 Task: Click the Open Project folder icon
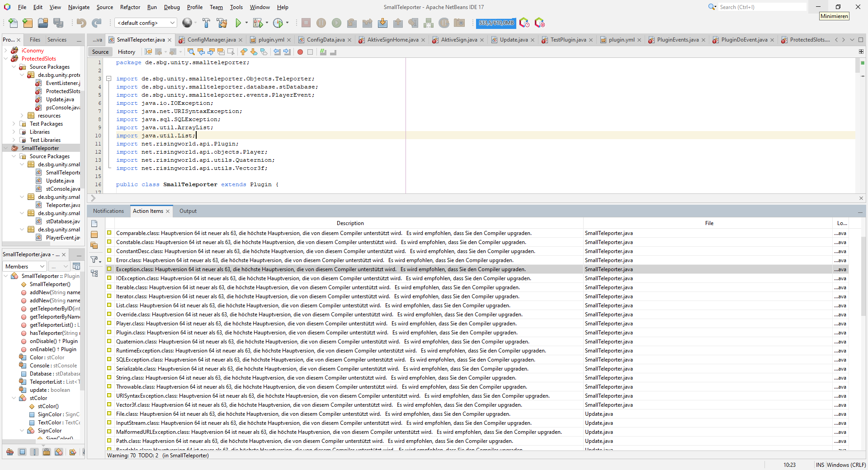43,23
